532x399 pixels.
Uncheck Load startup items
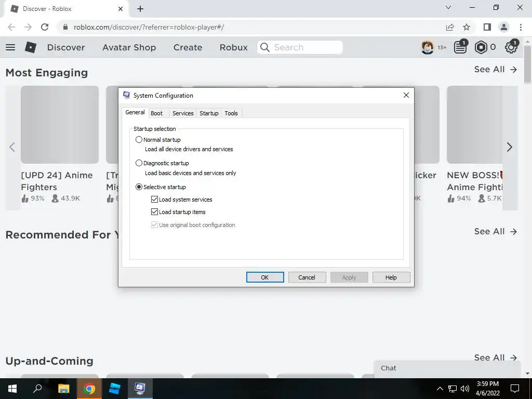(154, 212)
